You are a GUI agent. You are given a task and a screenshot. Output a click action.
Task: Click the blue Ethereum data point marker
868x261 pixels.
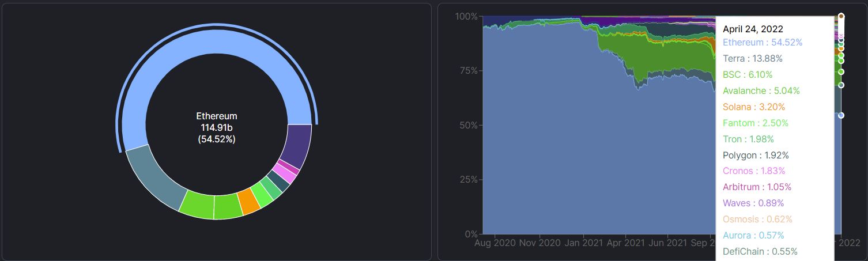(x=841, y=115)
